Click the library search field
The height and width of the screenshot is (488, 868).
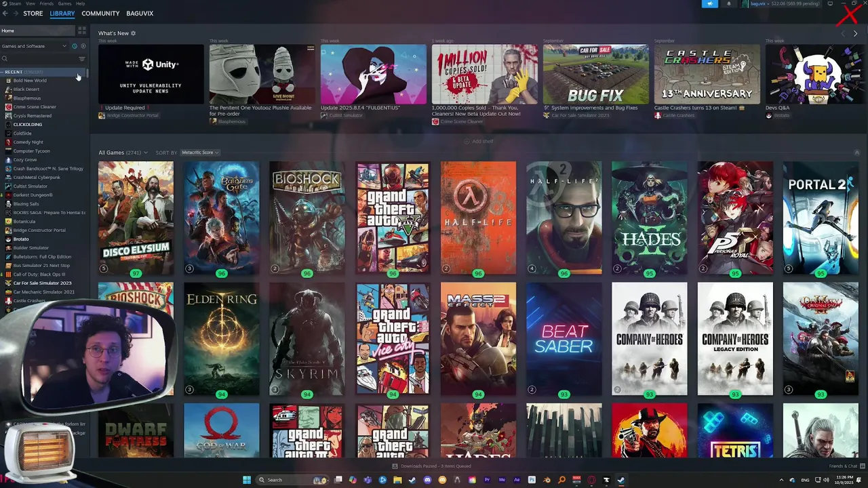click(x=37, y=59)
